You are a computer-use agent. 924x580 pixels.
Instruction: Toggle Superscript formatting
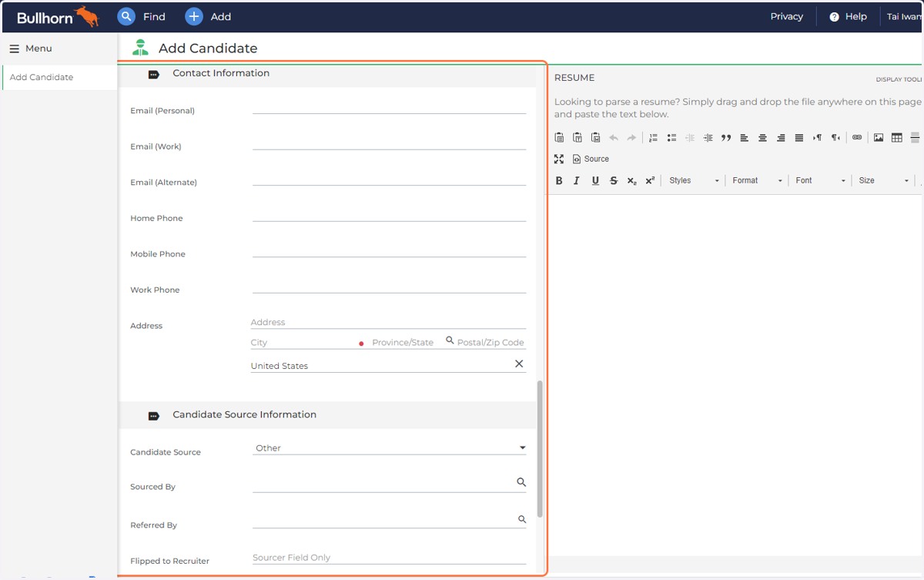coord(650,180)
